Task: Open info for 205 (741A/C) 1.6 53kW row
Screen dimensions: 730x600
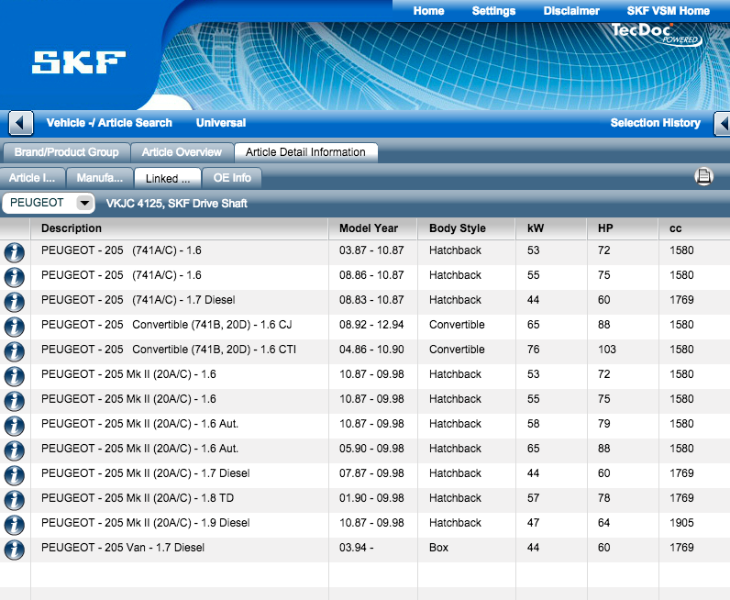Action: [x=14, y=253]
